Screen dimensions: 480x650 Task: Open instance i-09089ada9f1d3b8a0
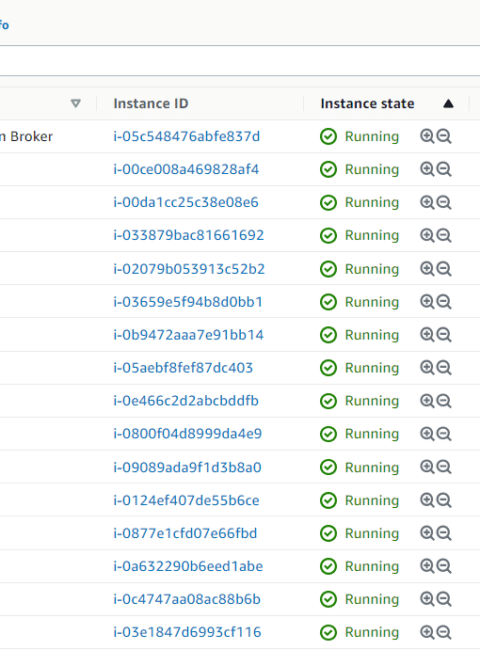[187, 467]
